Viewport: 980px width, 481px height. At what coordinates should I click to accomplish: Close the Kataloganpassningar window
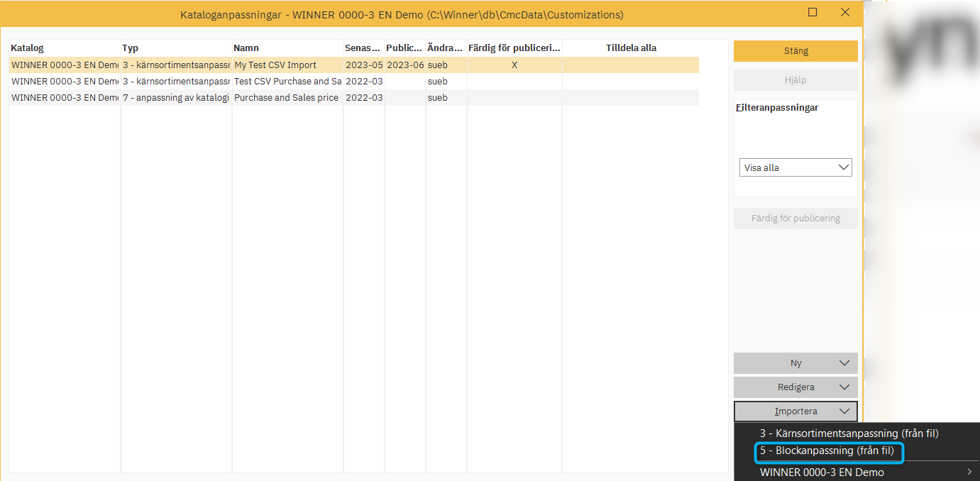(845, 13)
